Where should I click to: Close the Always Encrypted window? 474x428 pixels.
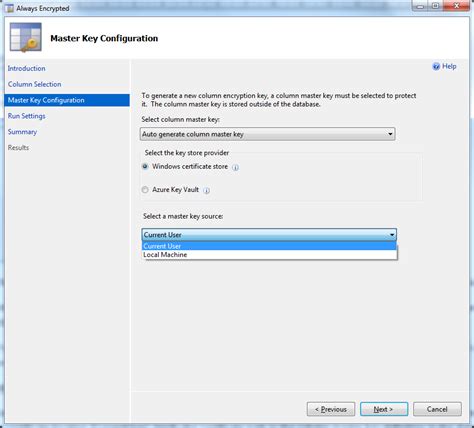click(x=456, y=6)
